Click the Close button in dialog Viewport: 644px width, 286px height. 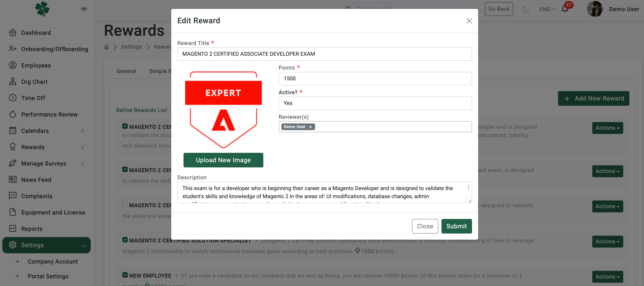tap(425, 226)
